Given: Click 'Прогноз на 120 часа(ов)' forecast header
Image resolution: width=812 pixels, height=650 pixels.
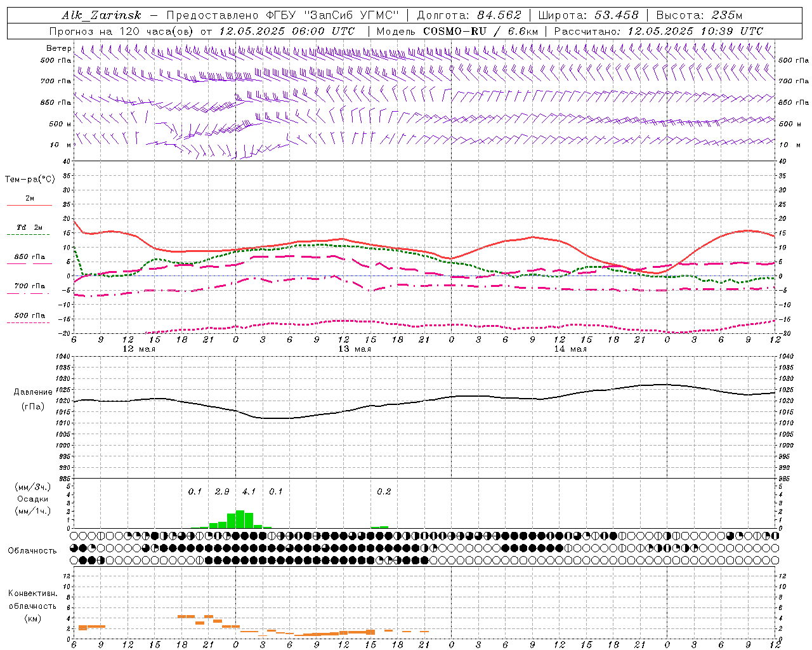Looking at the screenshot, I should 122,31.
